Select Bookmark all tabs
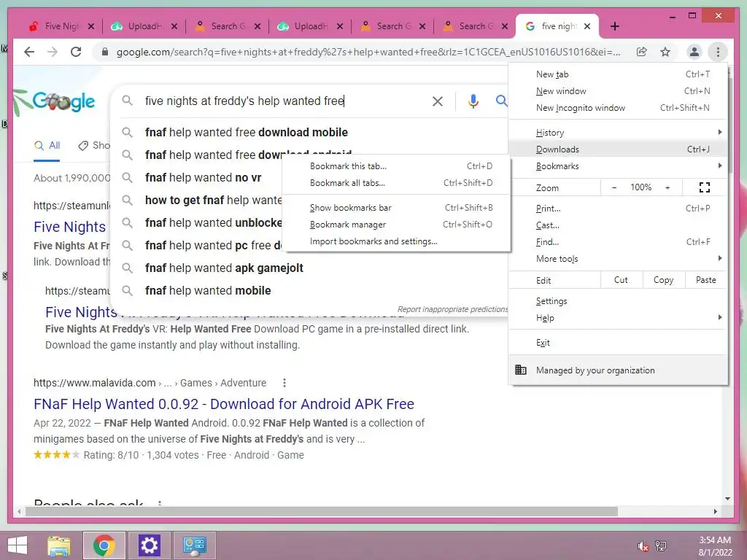 [x=396, y=183]
